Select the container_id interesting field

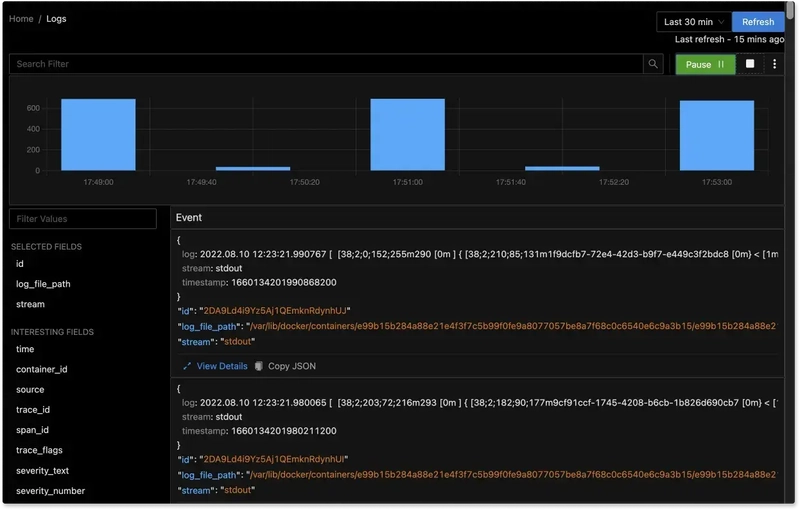click(41, 369)
